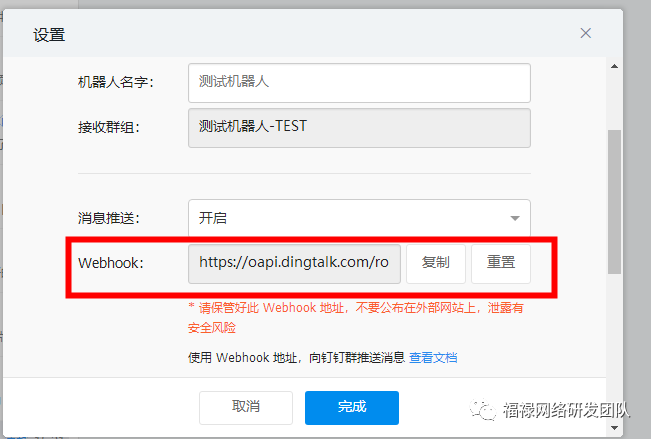Click the red Webhook security warning text

point(355,318)
